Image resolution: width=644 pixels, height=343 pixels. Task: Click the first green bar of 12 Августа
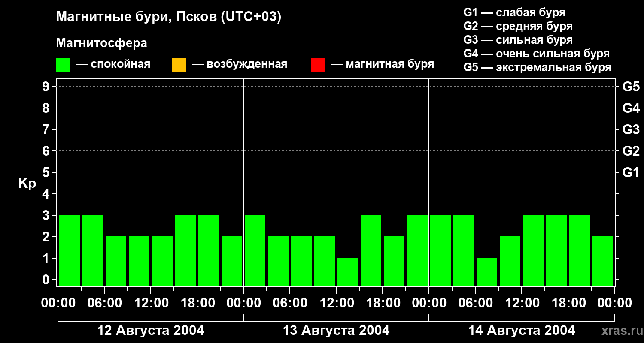(x=70, y=250)
